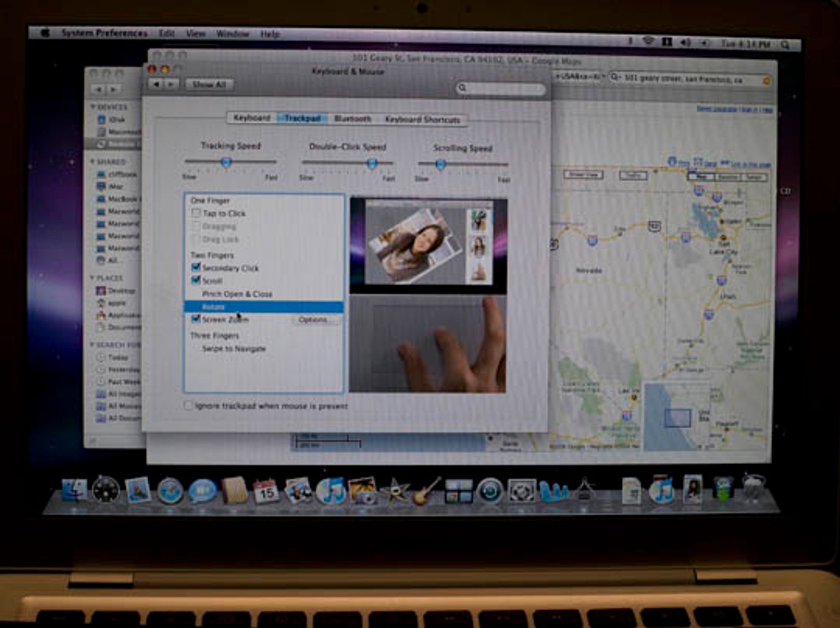Open the Trash in the Dock
The height and width of the screenshot is (628, 840).
pyautogui.click(x=753, y=488)
